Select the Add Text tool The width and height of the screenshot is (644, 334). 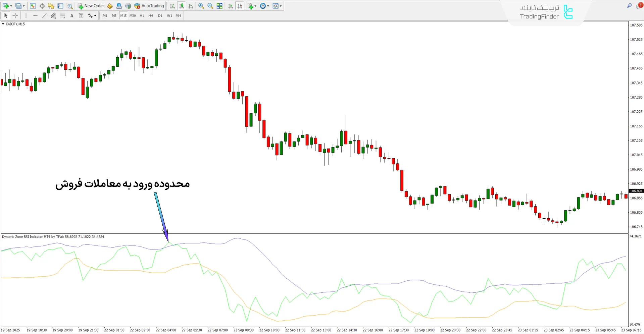pyautogui.click(x=71, y=15)
